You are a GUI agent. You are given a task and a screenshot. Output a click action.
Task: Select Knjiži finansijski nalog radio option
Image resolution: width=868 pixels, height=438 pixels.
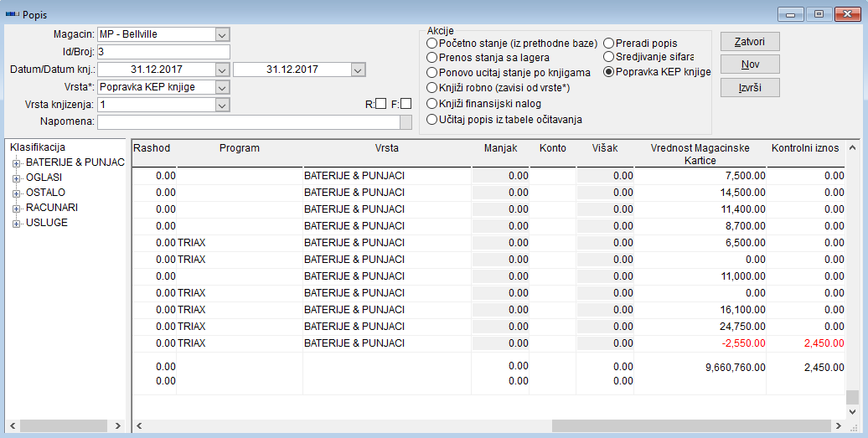click(431, 104)
